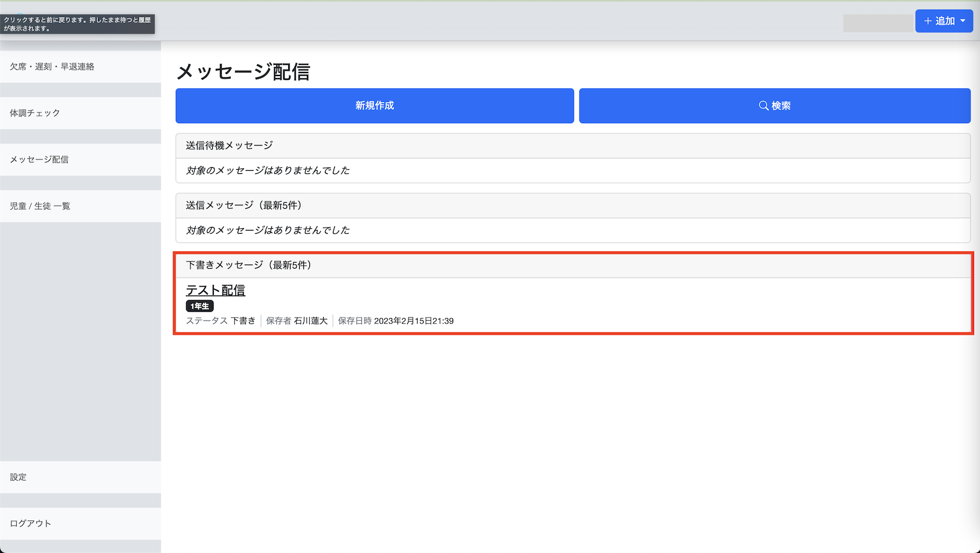Open the テスト配信 draft message link
Image resolution: width=980 pixels, height=553 pixels.
216,290
